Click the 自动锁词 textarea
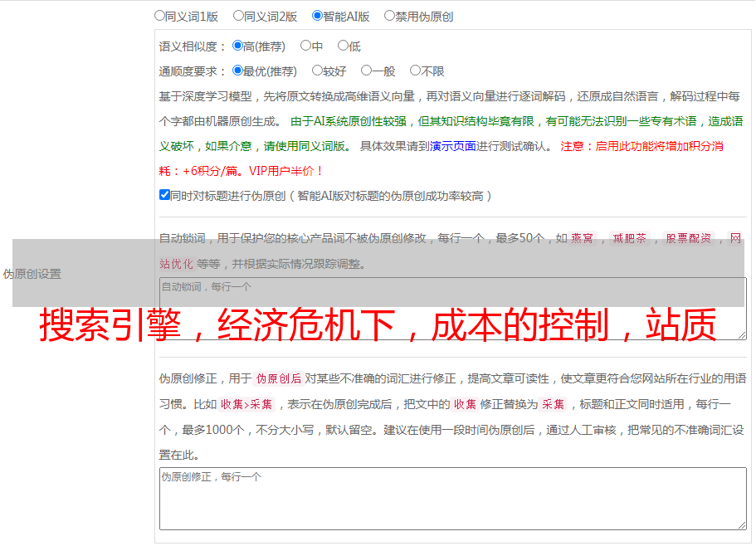Image resolution: width=756 pixels, height=546 pixels. tap(453, 309)
